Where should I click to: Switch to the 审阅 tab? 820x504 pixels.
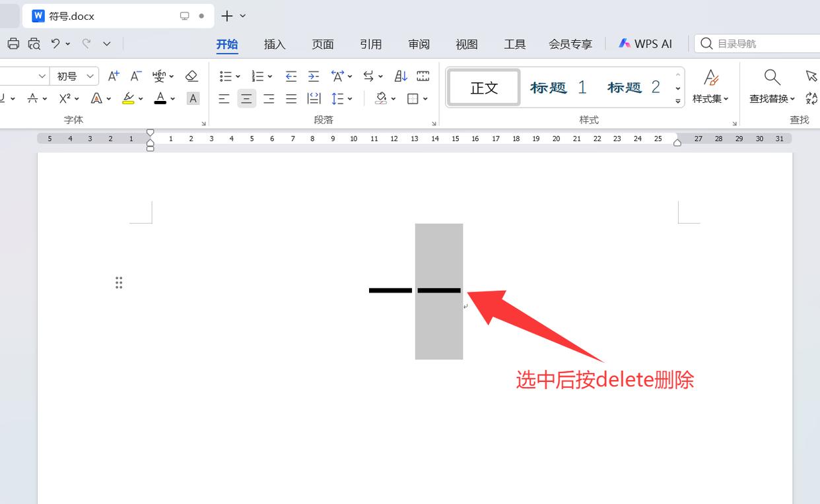click(419, 44)
